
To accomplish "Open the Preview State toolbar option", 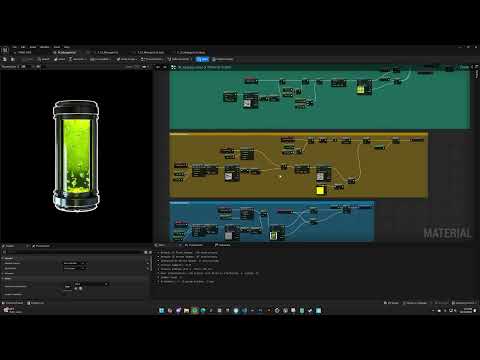I will (x=152, y=59).
